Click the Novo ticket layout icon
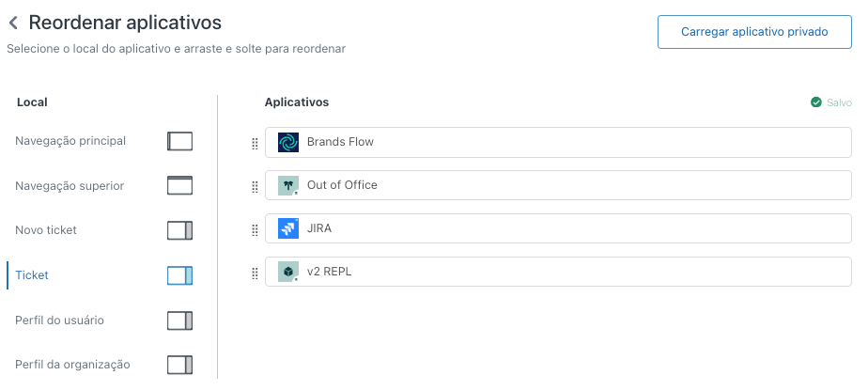The image size is (868, 391). coord(179,230)
